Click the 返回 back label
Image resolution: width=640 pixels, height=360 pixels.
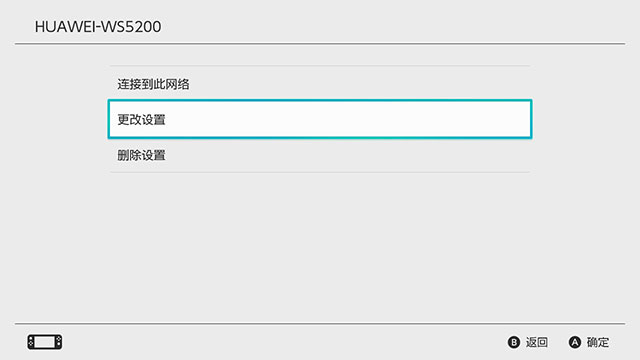pos(537,342)
